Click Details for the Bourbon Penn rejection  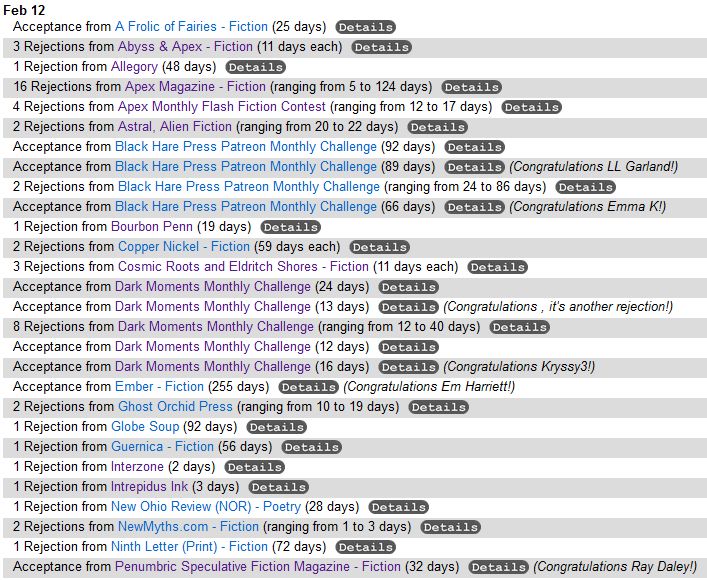point(290,227)
